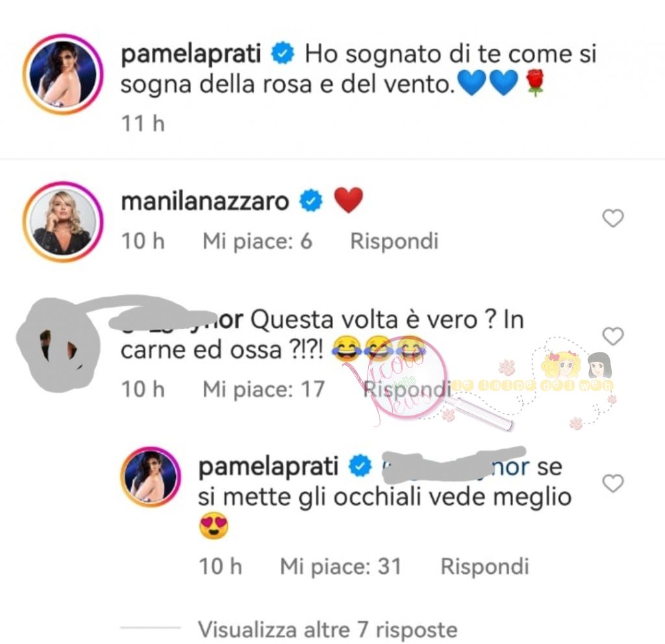Screen dimensions: 665x644
Task: Tap verified badge in pamelaprati's reply
Action: click(360, 466)
